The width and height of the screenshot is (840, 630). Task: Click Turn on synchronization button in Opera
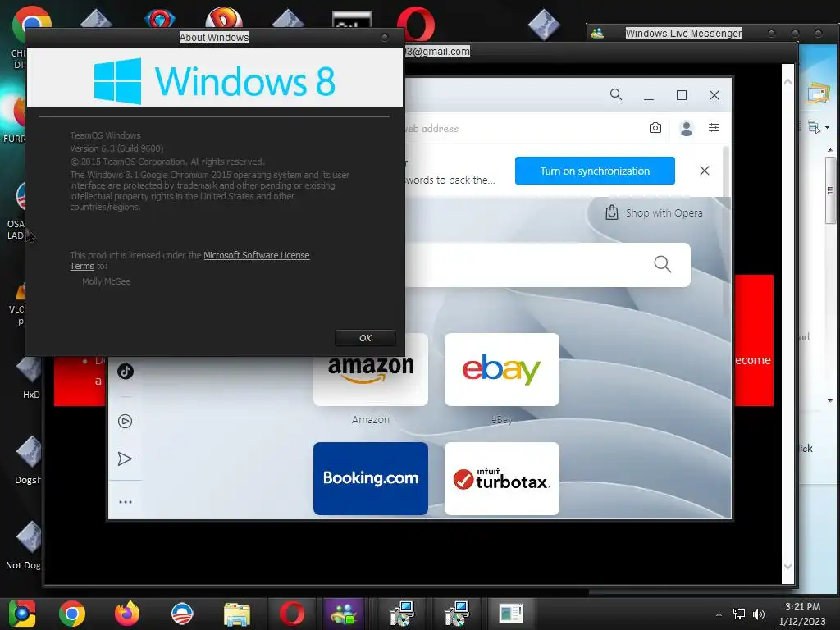point(595,171)
